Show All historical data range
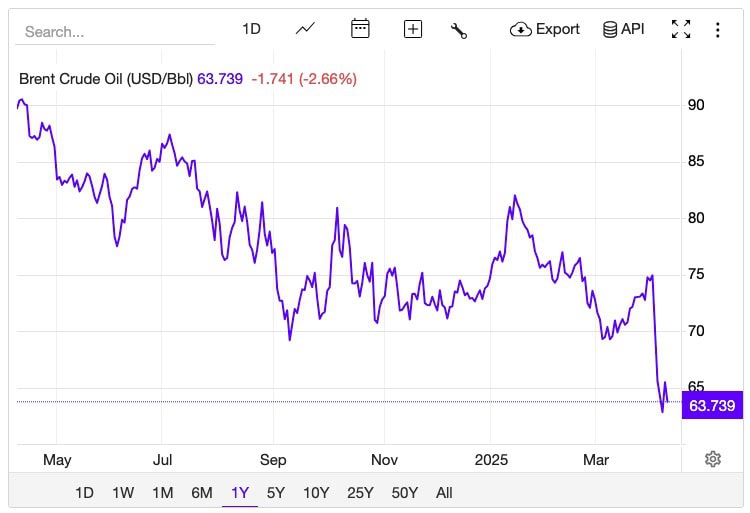 [x=444, y=492]
